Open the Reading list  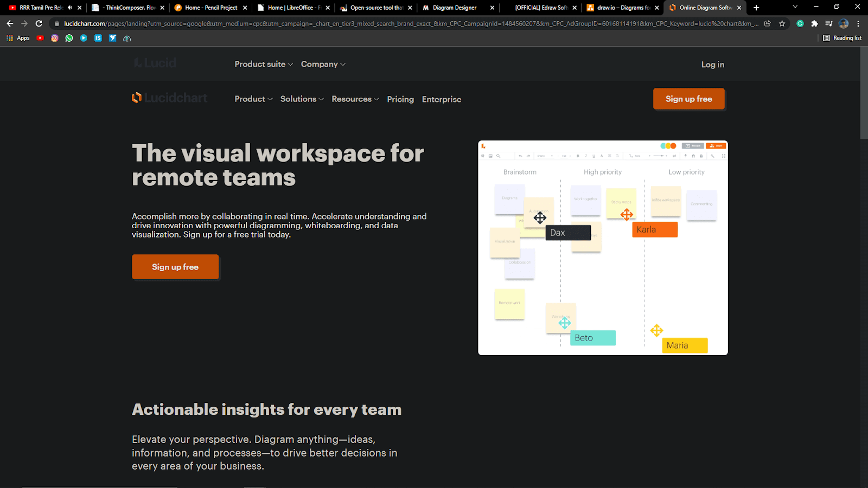[842, 38]
